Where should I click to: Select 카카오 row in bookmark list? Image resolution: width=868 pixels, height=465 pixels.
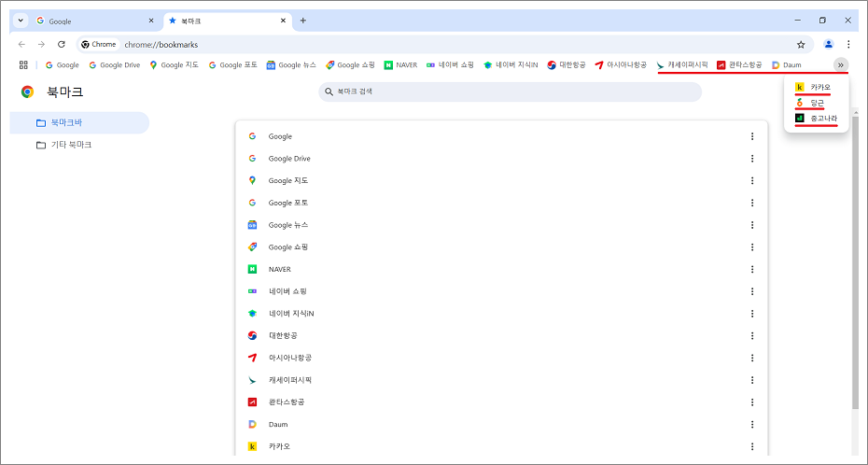501,446
